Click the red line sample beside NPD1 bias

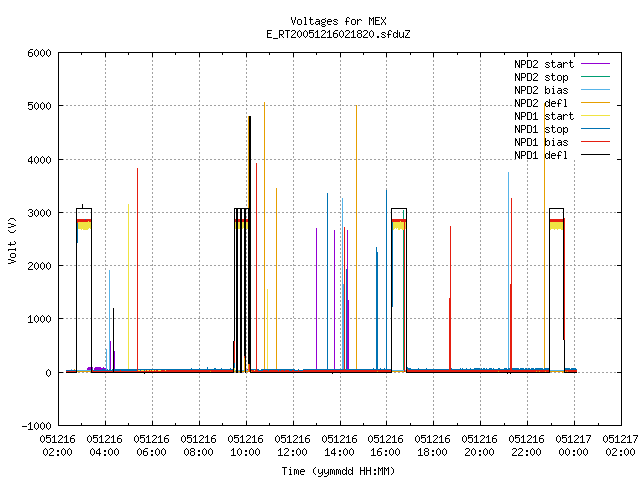[x=596, y=142]
